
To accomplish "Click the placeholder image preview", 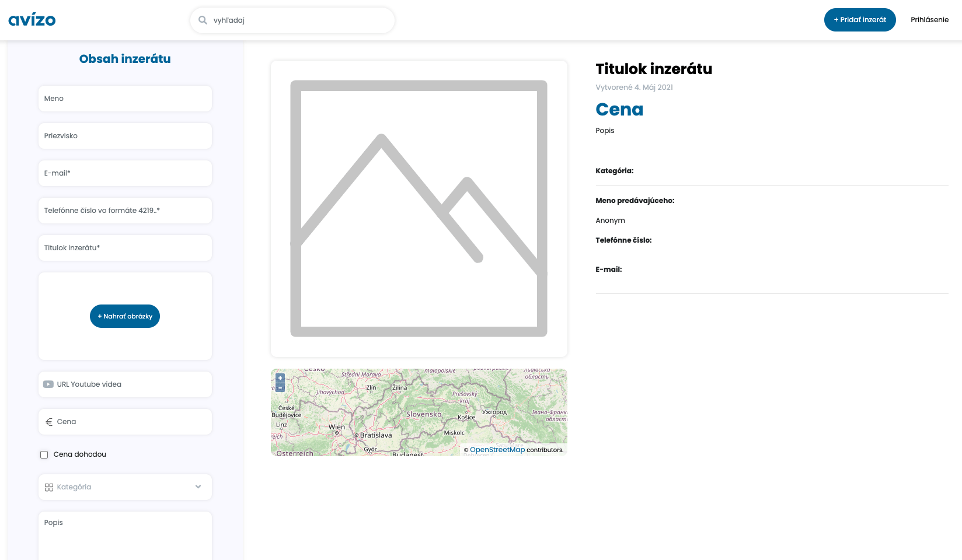I will 419,208.
